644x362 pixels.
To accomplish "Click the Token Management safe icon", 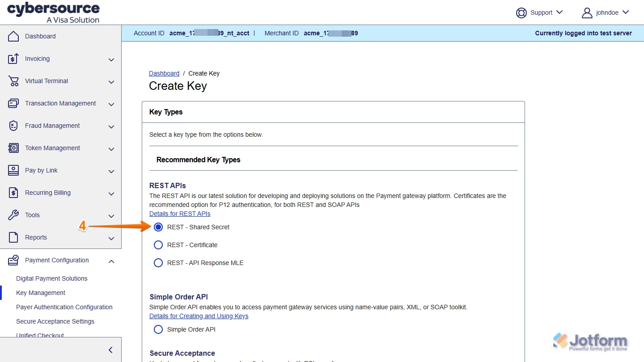I will tap(13, 148).
